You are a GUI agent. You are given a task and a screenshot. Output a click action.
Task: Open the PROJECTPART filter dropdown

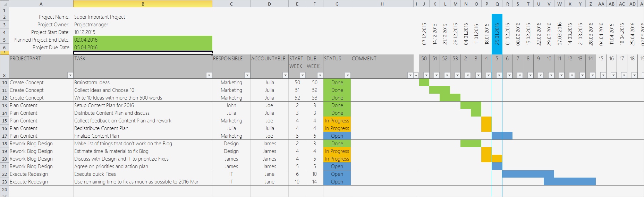(x=70, y=75)
